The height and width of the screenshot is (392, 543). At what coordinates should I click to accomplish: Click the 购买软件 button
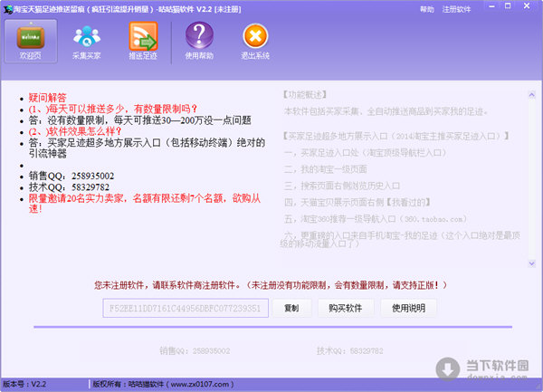tap(346, 308)
